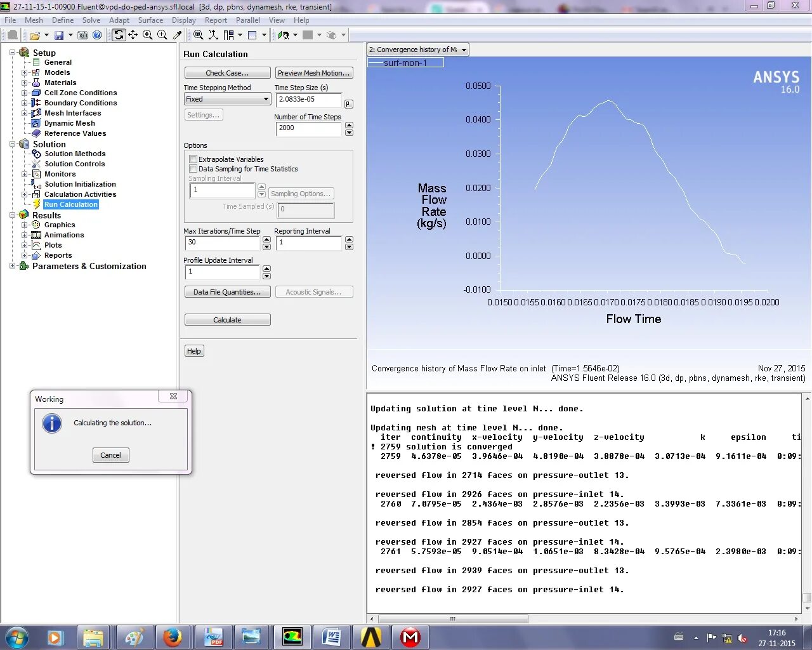The height and width of the screenshot is (650, 812).
Task: Select Calculation Activities in tree
Action: point(81,194)
